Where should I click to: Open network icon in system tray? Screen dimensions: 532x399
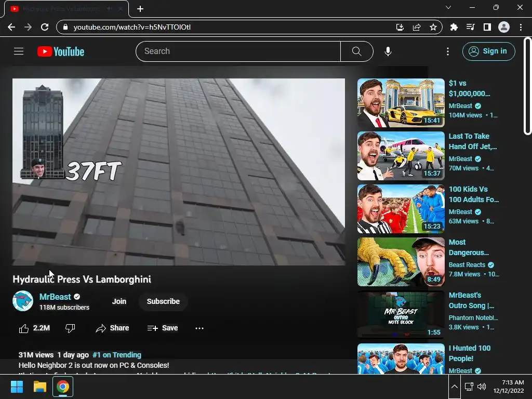(469, 387)
